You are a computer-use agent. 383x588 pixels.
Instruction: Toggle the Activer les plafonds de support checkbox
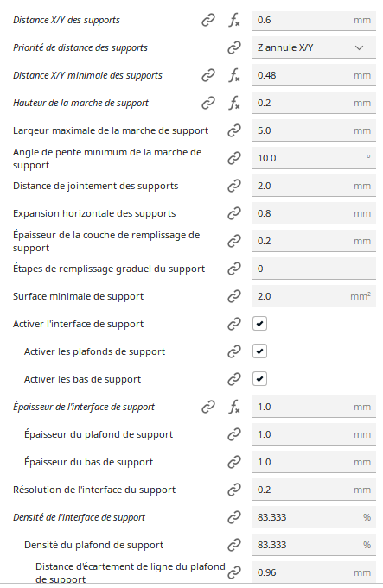point(260,351)
